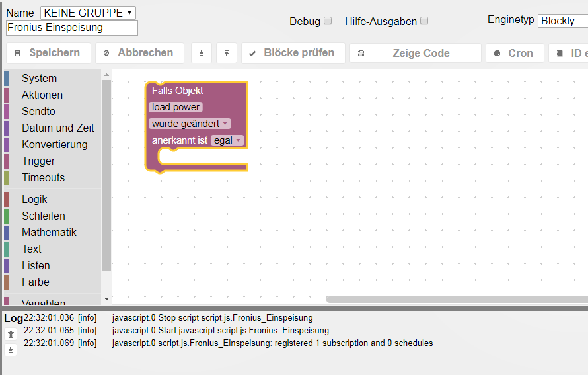Click log entry registered 1 subscription
Image resolution: width=588 pixels, height=375 pixels.
272,343
